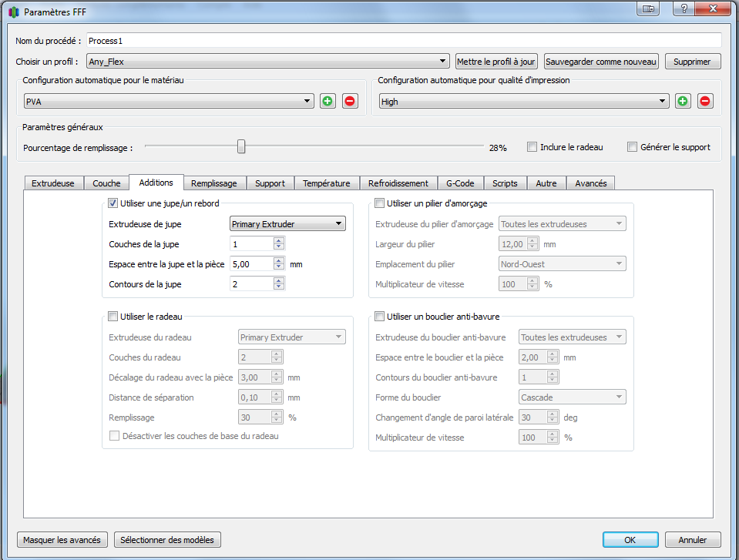Click Sélectionner des modèles button
This screenshot has width=739, height=560.
tap(167, 540)
